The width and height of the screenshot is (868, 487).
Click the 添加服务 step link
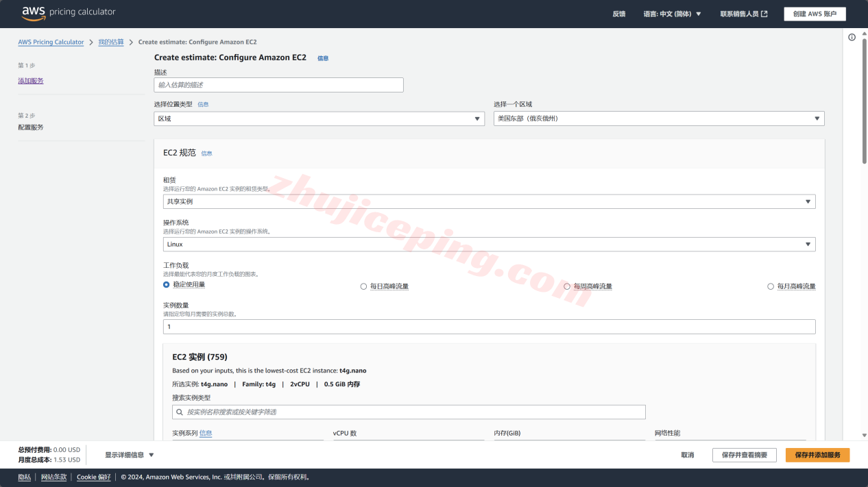point(31,81)
